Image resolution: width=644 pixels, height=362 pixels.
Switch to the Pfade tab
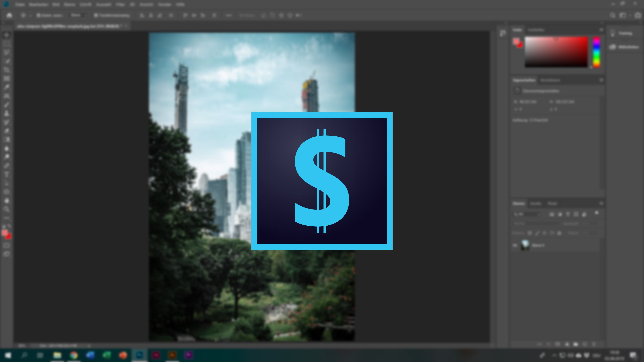pyautogui.click(x=552, y=204)
